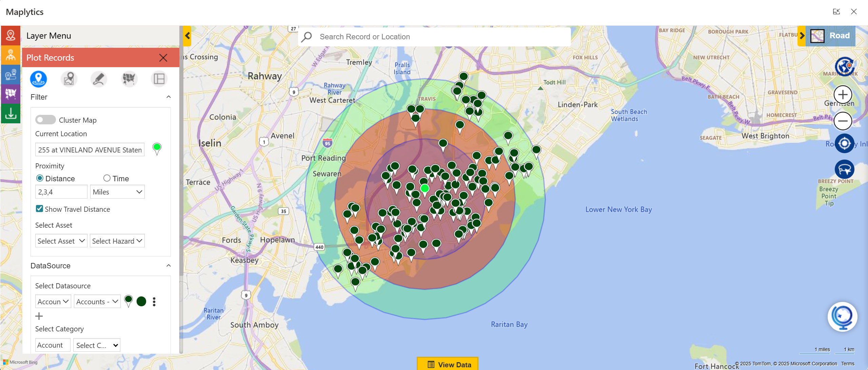Toggle the Cluster Map switch
The height and width of the screenshot is (370, 868).
click(45, 120)
